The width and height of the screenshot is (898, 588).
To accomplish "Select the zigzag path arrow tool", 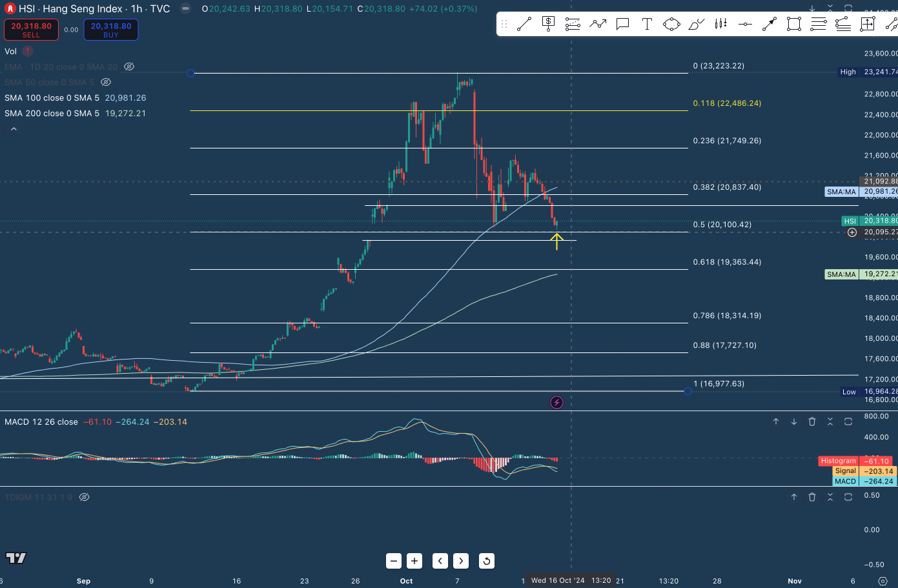I will (x=598, y=25).
